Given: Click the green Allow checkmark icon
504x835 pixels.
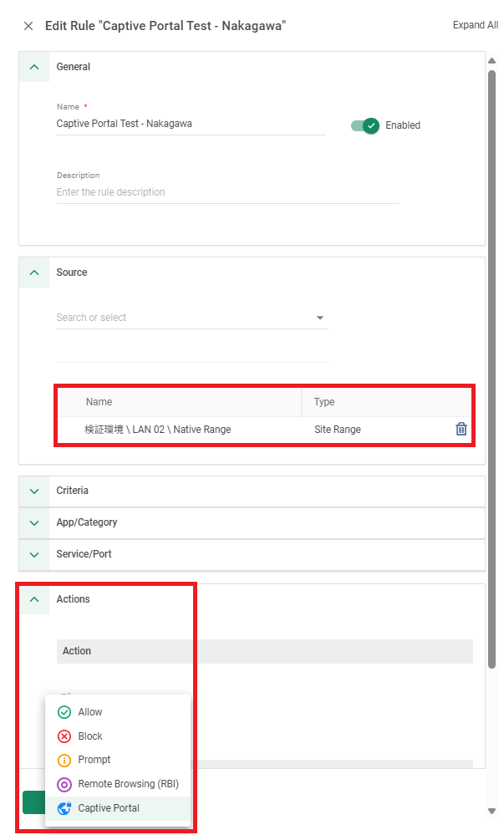Looking at the screenshot, I should click(64, 712).
